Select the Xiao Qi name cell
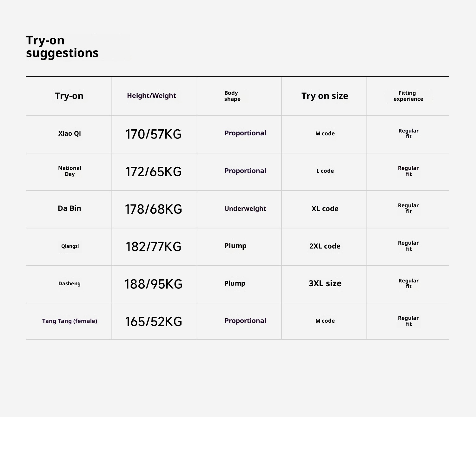This screenshot has width=476, height=459. click(x=69, y=133)
